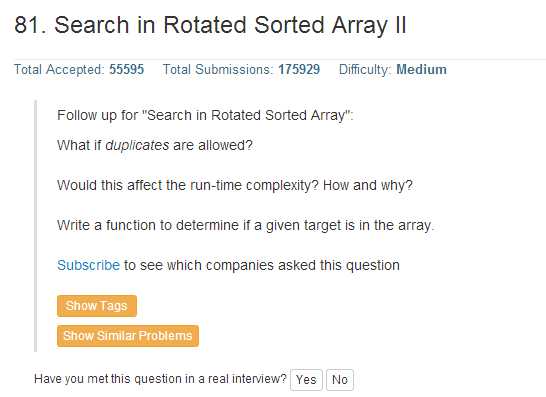Answer Yes to real interview question
Image resolution: width=546 pixels, height=397 pixels.
tap(306, 380)
